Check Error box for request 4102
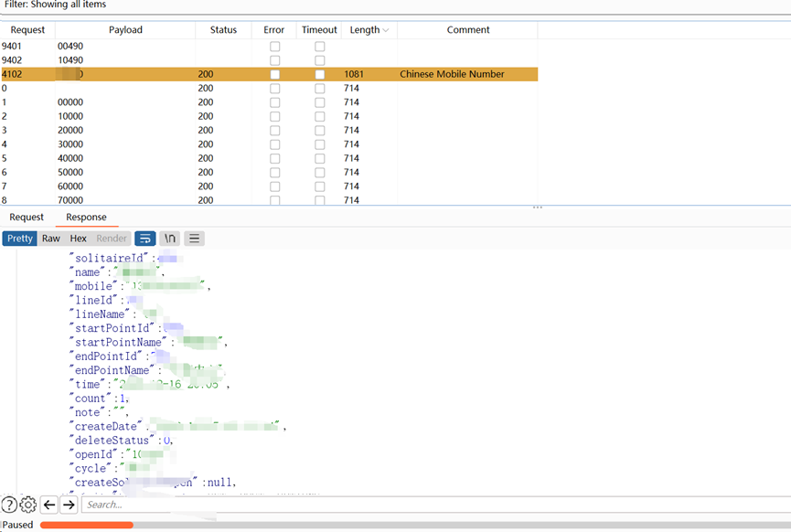The width and height of the screenshot is (791, 532). [x=274, y=74]
